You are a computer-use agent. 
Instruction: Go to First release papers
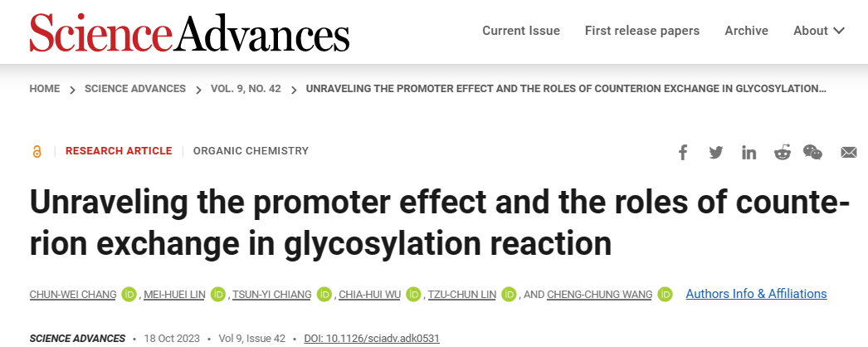tap(642, 31)
